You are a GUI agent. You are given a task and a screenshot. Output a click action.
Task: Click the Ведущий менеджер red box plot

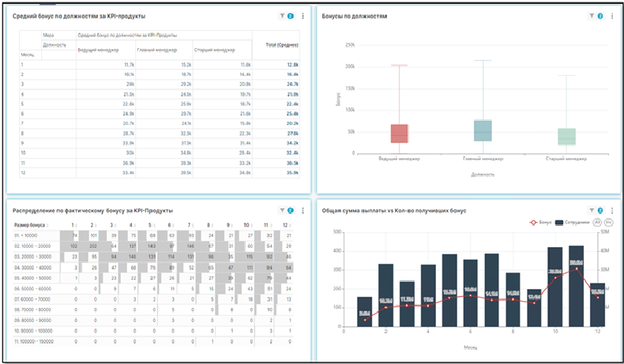tap(400, 133)
